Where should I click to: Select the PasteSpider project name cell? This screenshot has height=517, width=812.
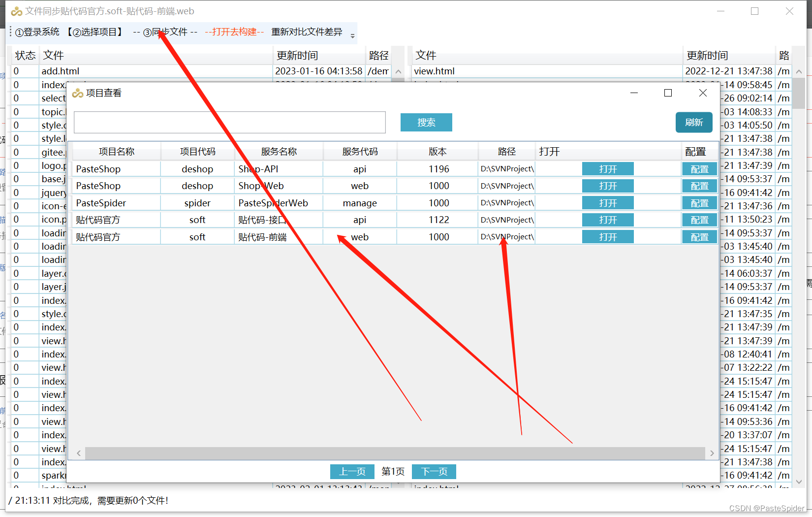[x=117, y=203]
